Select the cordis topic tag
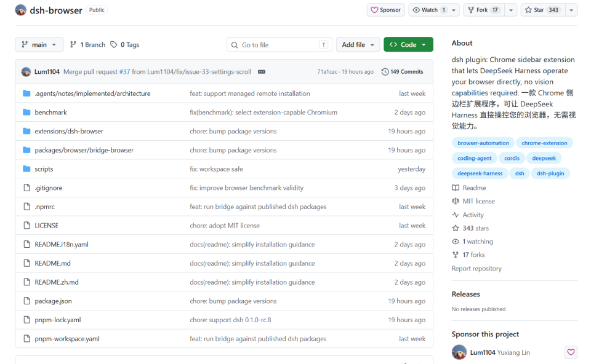The image size is (591, 364). 512,158
